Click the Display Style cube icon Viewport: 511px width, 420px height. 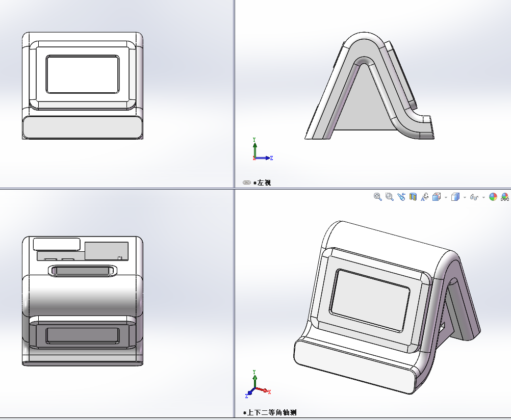click(455, 197)
